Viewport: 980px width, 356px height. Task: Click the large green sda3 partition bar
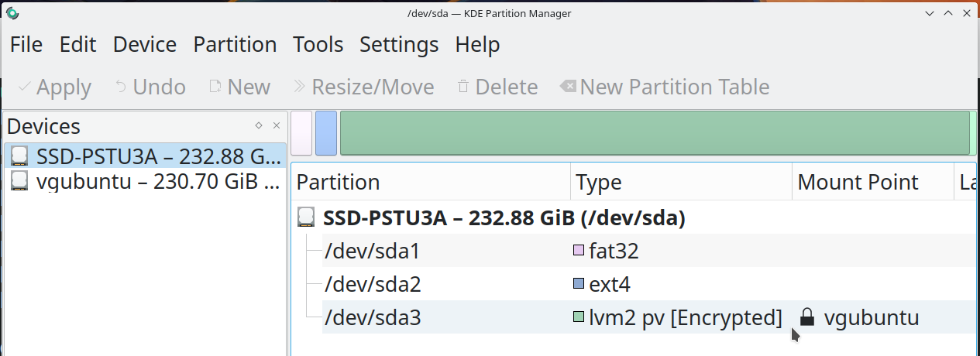[655, 133]
